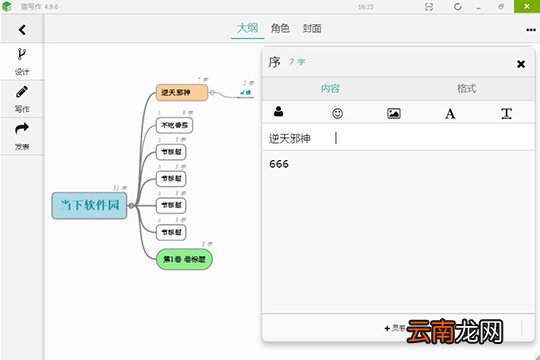540x360 pixels.
Task: Click the green app logo in title bar
Action: pyautogui.click(x=7, y=7)
